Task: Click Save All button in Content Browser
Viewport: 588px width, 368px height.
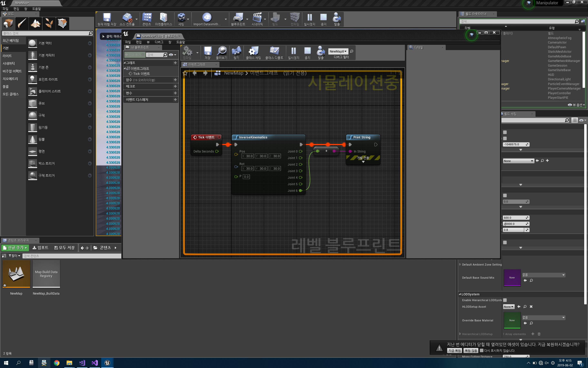Action: [64, 248]
